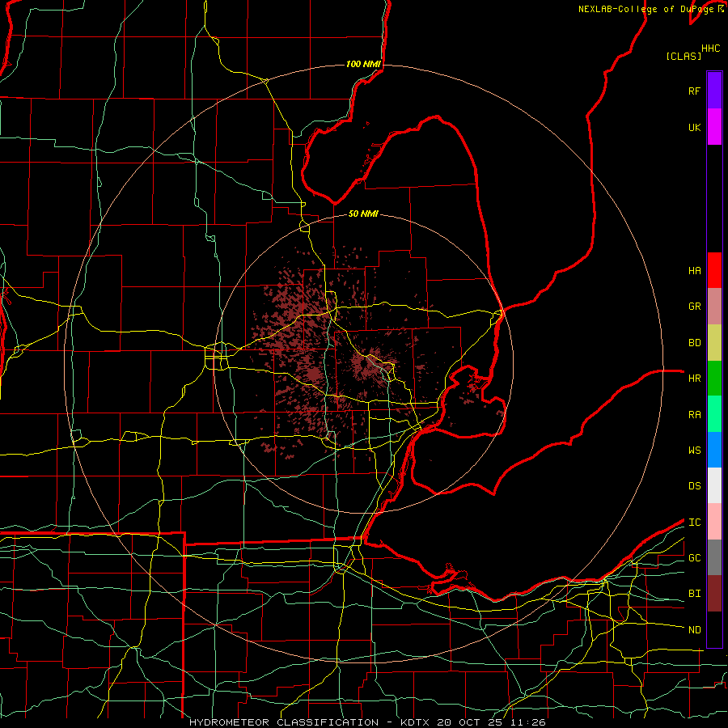Click the HHC product label
728x728 pixels.
point(710,49)
